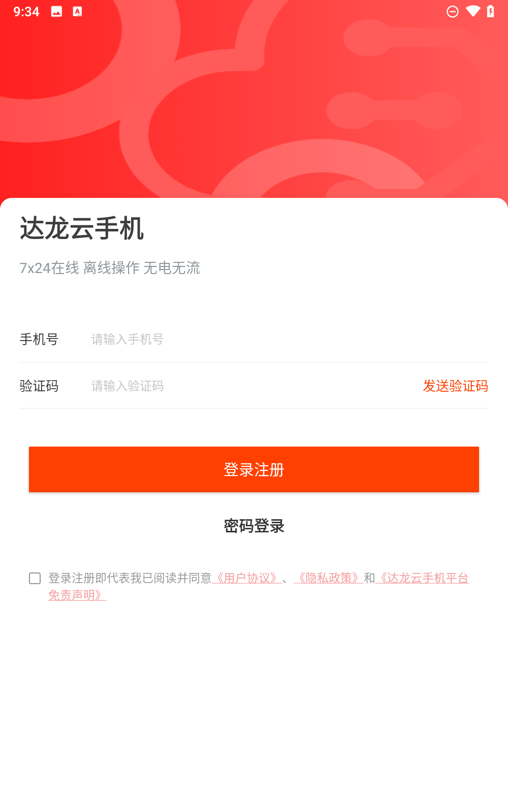Open the 《隐私政策》 privacy policy link

[x=329, y=578]
